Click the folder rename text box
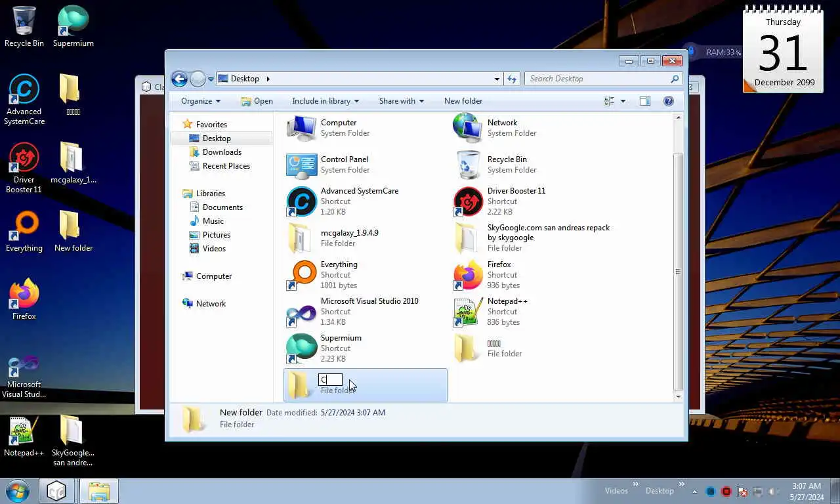840x504 pixels. (330, 379)
